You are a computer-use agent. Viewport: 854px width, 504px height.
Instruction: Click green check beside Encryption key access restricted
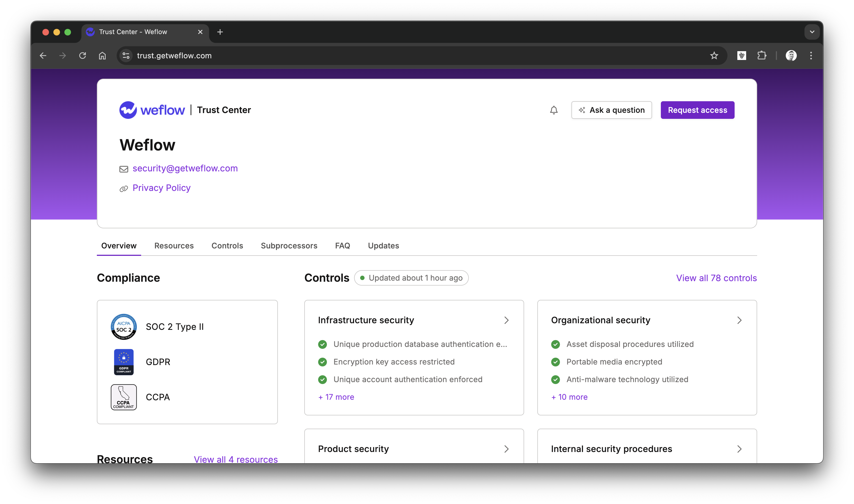click(x=322, y=362)
